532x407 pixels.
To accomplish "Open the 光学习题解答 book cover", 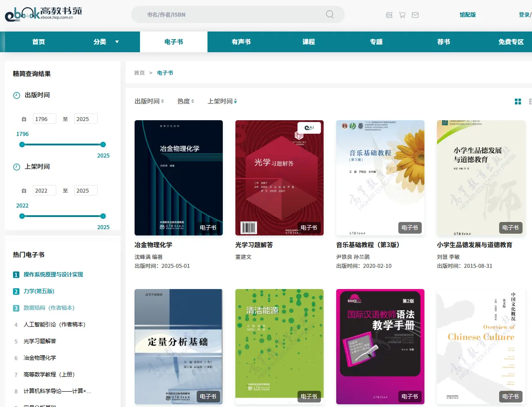I will [x=279, y=178].
